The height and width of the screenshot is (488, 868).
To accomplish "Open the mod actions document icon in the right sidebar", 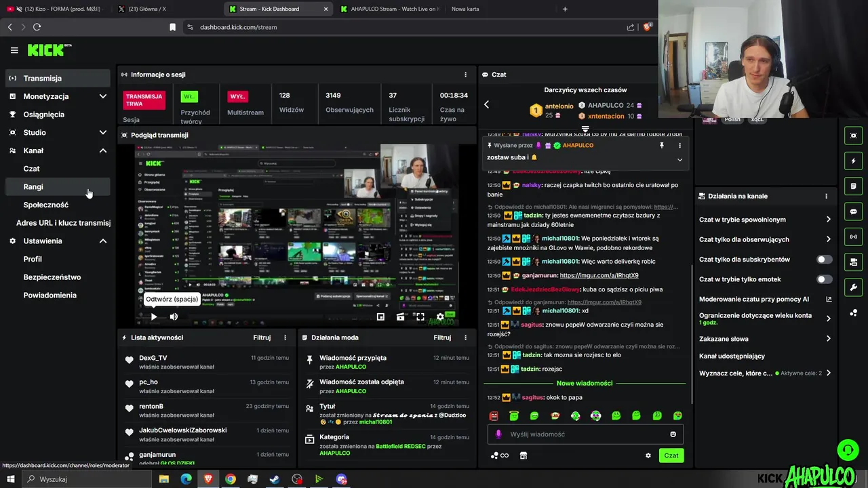I will click(x=853, y=186).
